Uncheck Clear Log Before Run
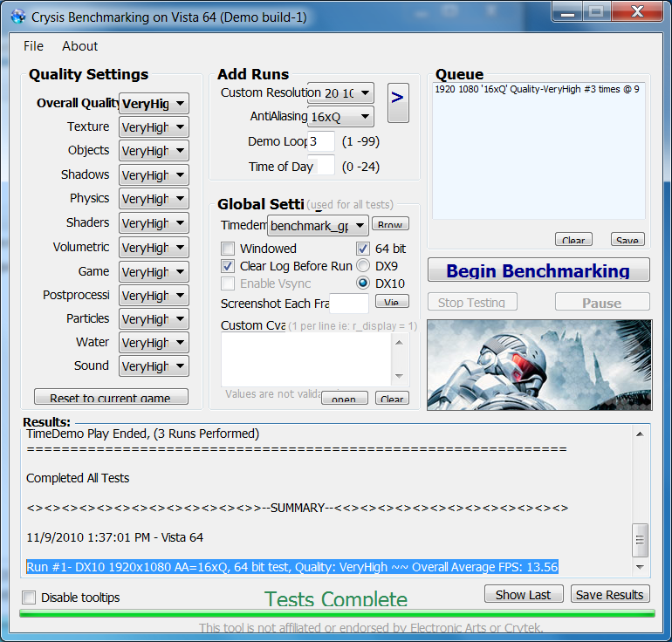 pyautogui.click(x=228, y=266)
